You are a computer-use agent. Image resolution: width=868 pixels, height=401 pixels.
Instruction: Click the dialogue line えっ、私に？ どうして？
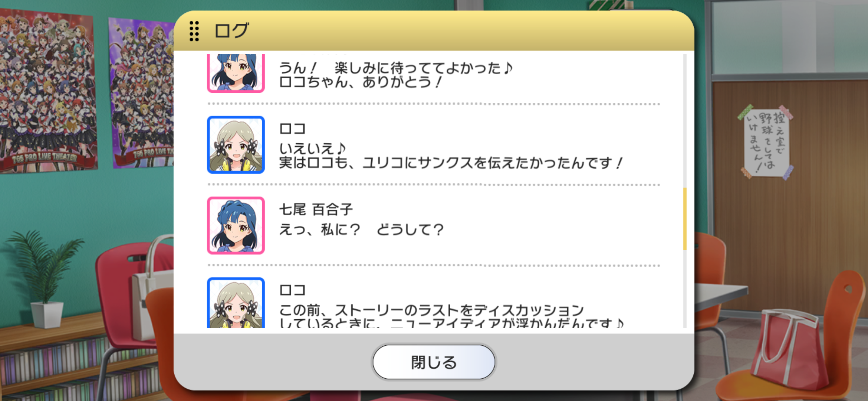(361, 230)
